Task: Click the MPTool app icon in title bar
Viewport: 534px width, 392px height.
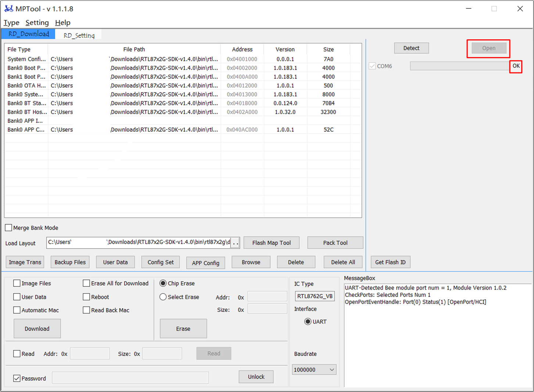Action: pos(9,8)
